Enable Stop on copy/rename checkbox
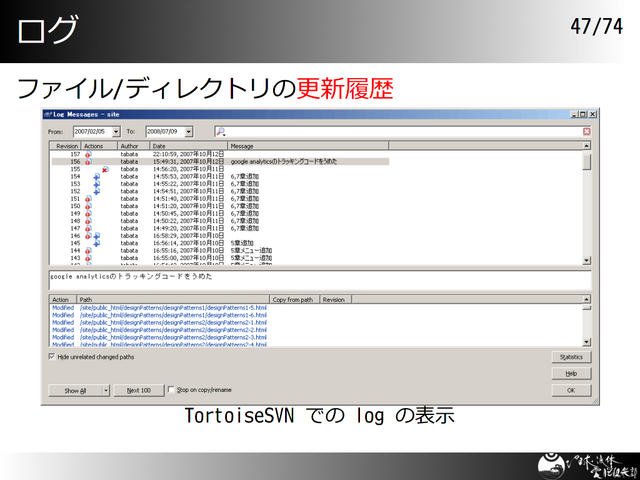 pyautogui.click(x=171, y=390)
